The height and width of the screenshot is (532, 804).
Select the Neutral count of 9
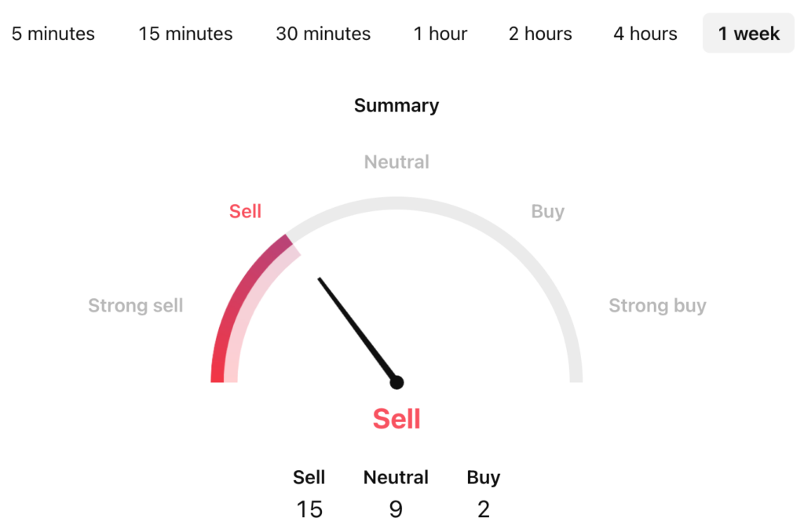coord(396,508)
